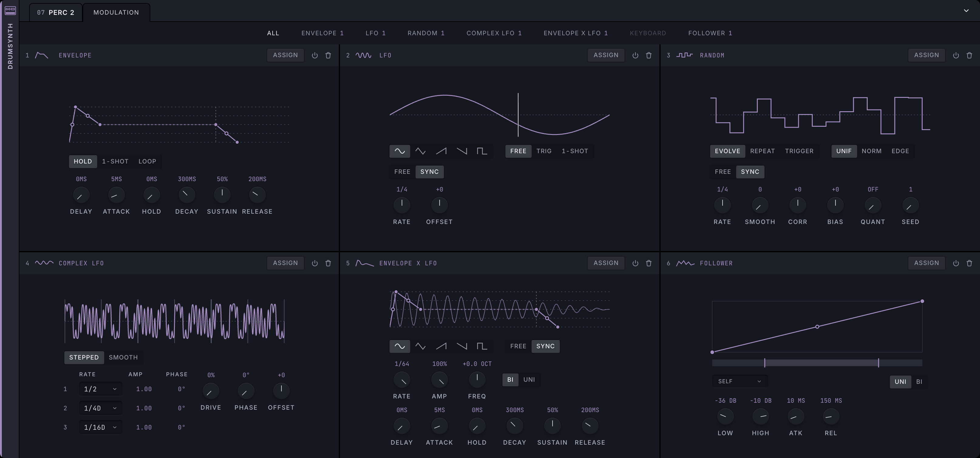Click the Envelope shape icon in header 1
This screenshot has width=980, height=458.
point(42,55)
